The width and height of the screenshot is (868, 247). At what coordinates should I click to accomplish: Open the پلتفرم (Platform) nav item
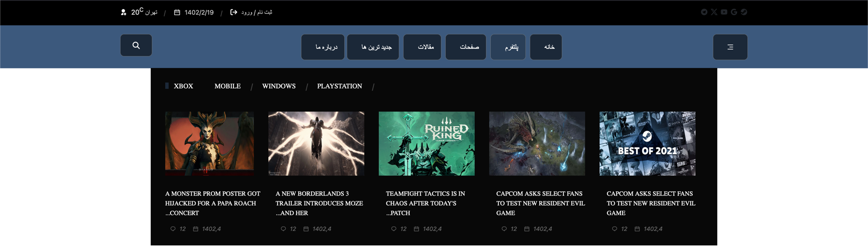coord(508,47)
